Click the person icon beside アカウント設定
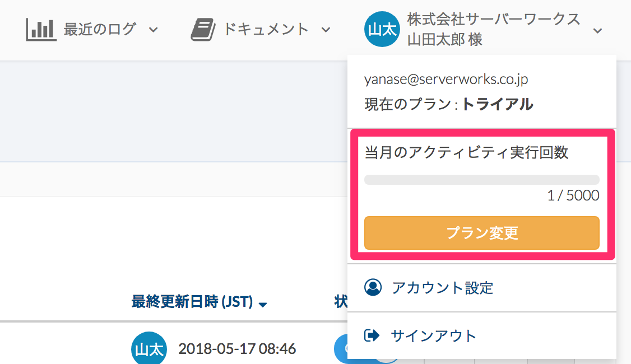The width and height of the screenshot is (631, 364). click(373, 288)
